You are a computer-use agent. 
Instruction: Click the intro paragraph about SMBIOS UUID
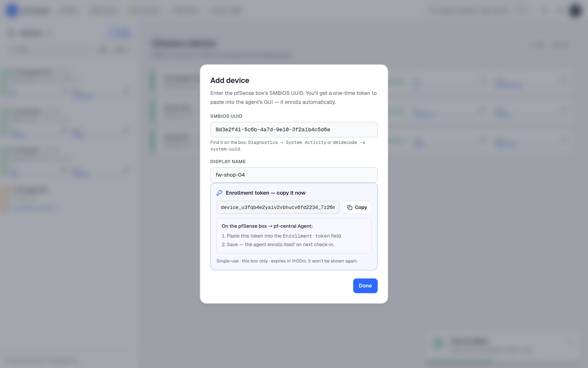[x=294, y=98]
